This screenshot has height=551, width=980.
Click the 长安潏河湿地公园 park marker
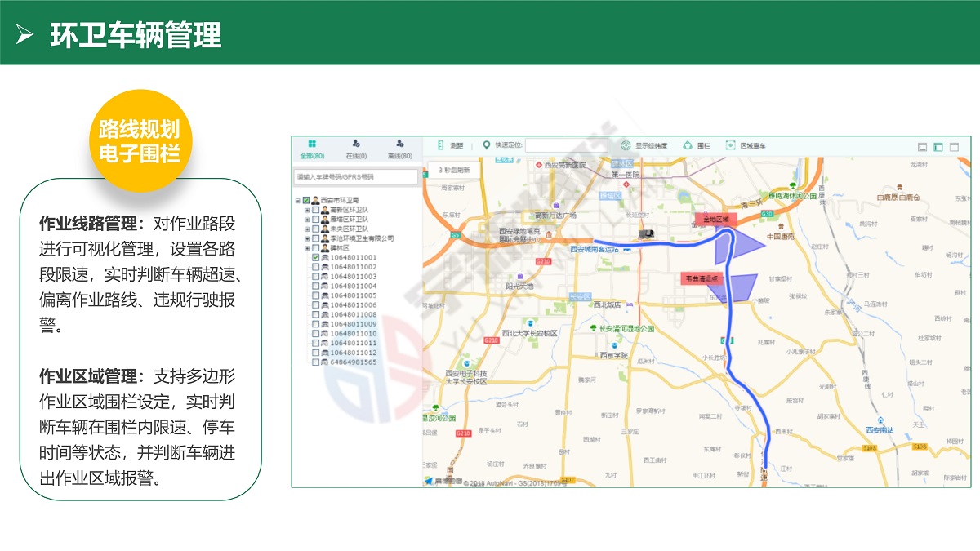point(594,327)
